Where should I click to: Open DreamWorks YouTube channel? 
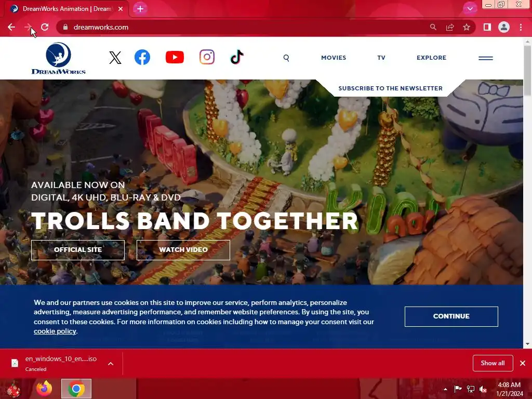click(x=175, y=57)
